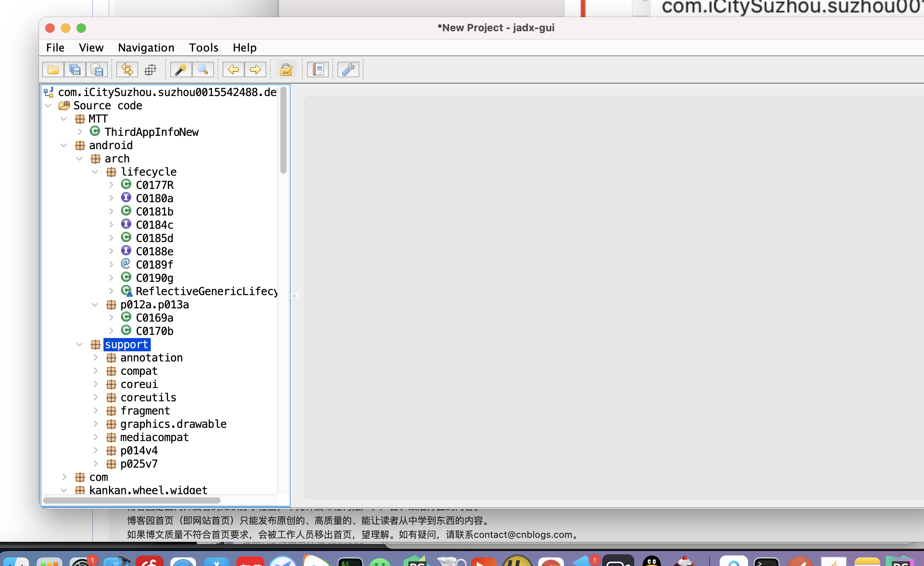Expand the ThirdAppInfoNew class
Viewport: 924px width, 566px height.
point(80,132)
